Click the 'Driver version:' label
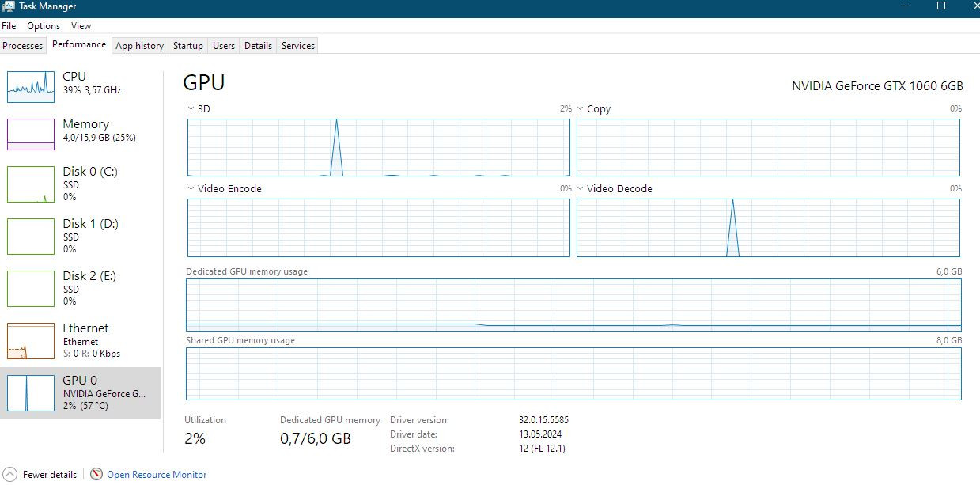The image size is (980, 485). click(x=419, y=420)
